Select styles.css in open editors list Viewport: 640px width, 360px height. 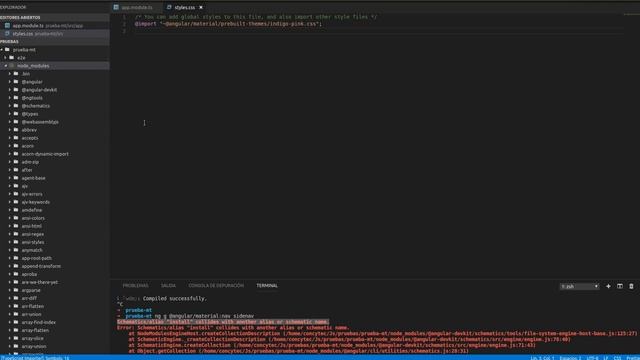pyautogui.click(x=55, y=33)
